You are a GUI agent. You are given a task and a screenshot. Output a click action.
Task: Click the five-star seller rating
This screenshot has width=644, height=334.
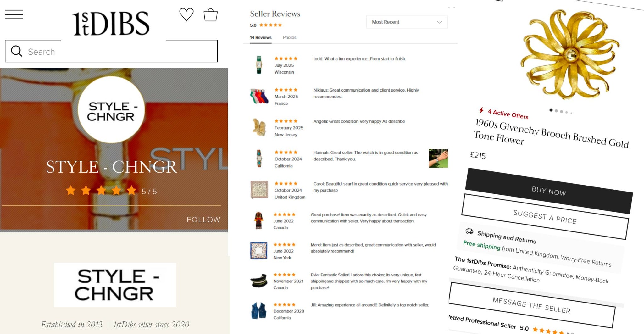pyautogui.click(x=101, y=191)
